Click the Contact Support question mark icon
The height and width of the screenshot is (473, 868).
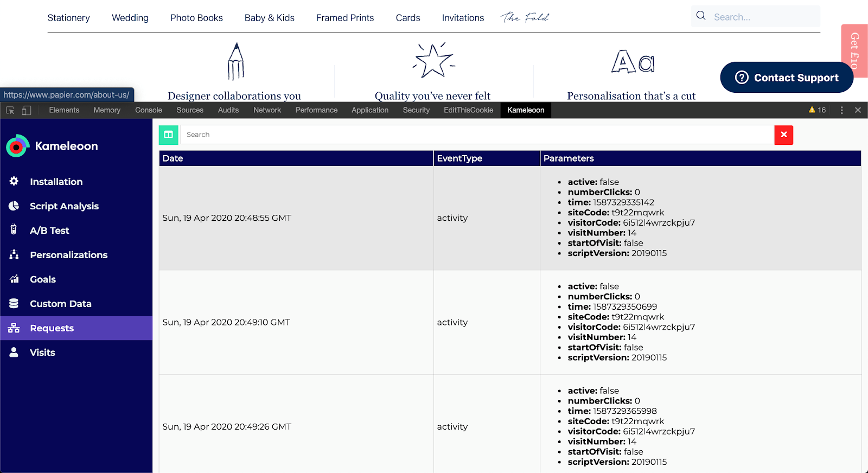tap(742, 78)
